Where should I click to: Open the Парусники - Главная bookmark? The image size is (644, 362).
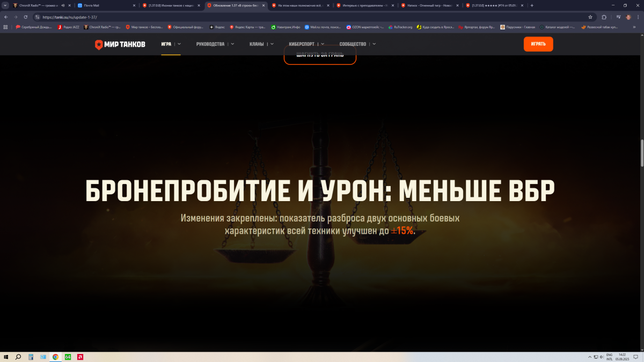point(518,27)
